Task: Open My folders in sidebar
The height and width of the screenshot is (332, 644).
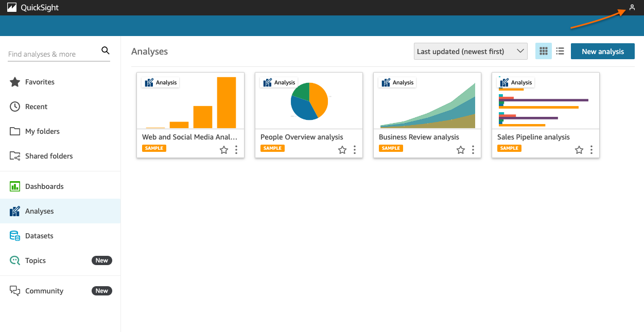Action: 60,131
